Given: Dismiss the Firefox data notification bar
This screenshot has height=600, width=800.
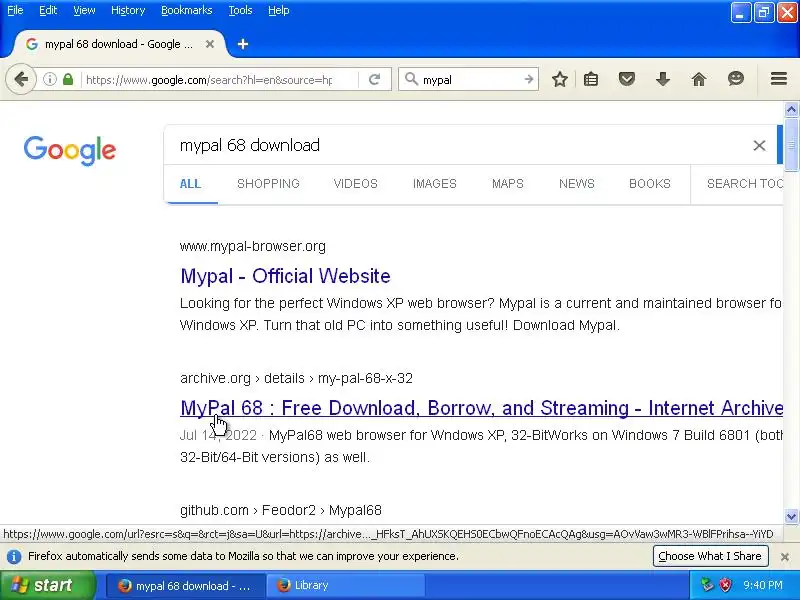Looking at the screenshot, I should [x=785, y=557].
